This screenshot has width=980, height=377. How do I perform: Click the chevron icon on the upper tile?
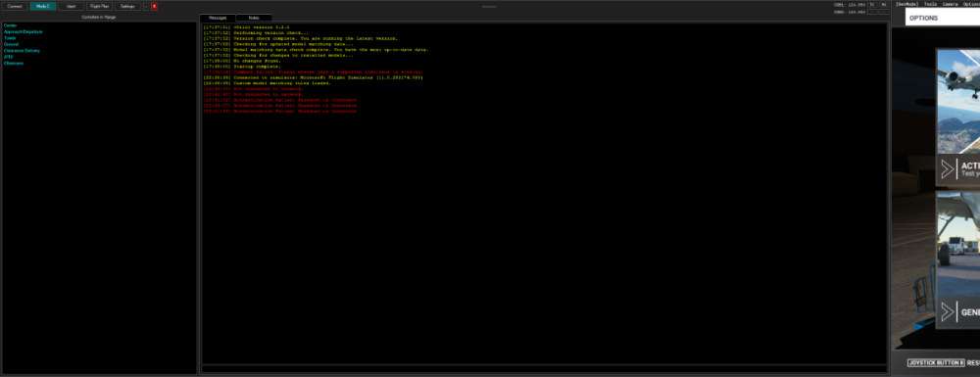point(948,169)
